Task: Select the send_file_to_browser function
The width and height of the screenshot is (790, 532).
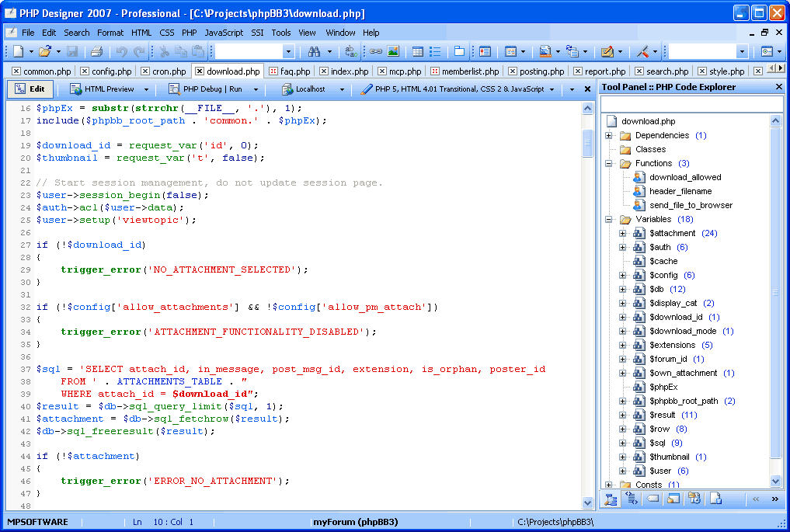Action: point(691,205)
